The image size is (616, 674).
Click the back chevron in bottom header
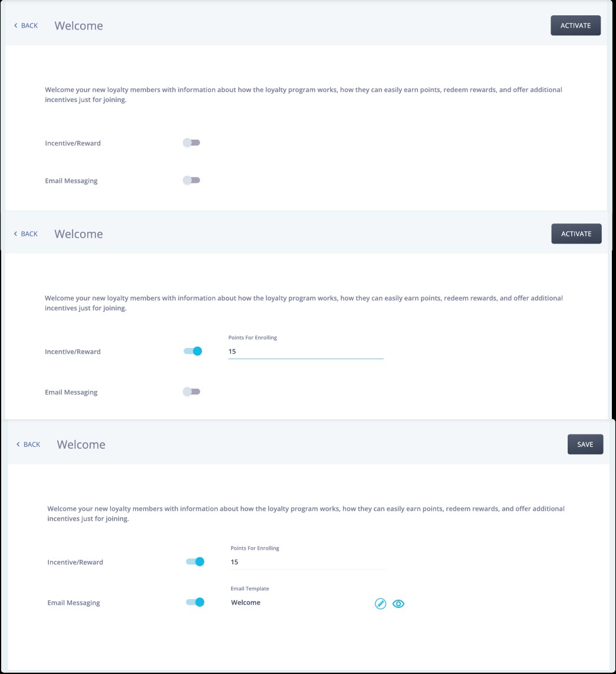pos(18,445)
